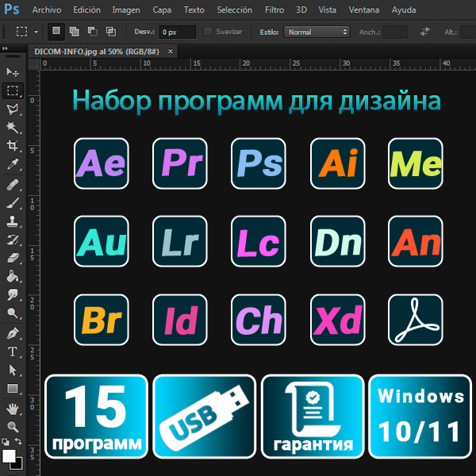Viewport: 476px width, 476px height.
Task: Select the Brush tool
Action: (x=13, y=203)
